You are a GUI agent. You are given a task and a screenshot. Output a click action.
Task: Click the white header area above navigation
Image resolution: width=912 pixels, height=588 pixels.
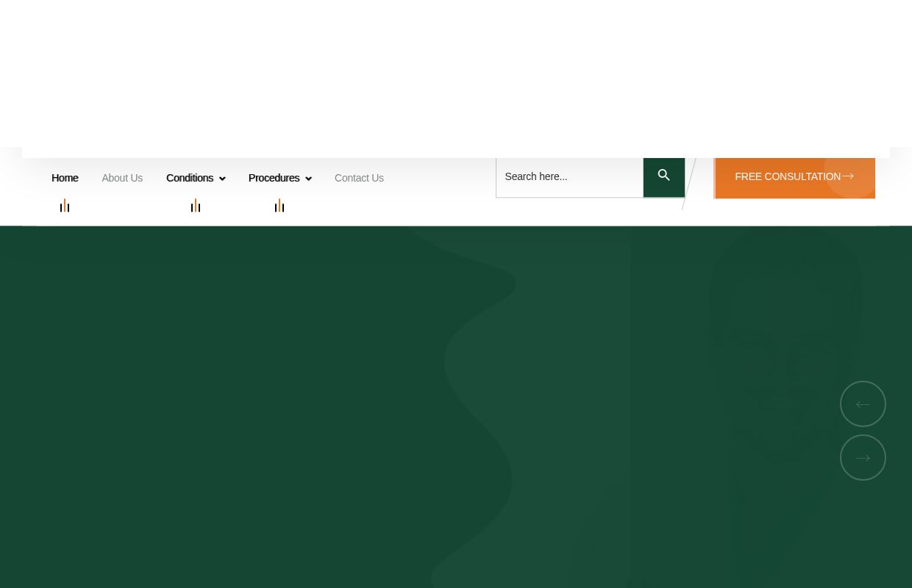[456, 73]
